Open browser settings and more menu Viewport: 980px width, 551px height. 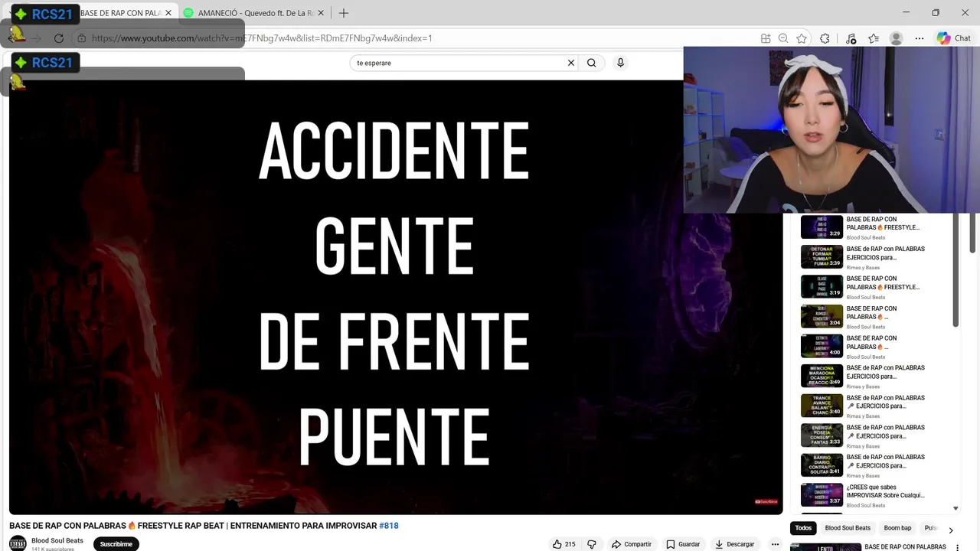(920, 38)
